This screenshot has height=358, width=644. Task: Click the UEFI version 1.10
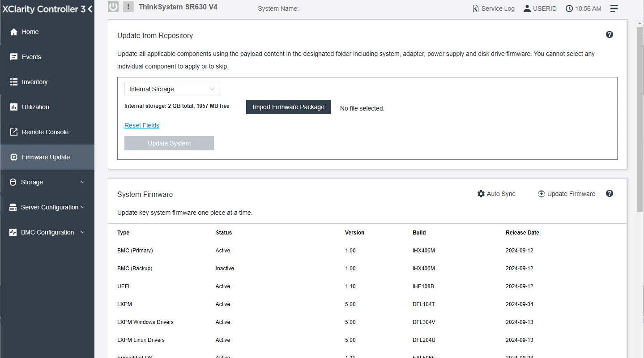point(350,286)
